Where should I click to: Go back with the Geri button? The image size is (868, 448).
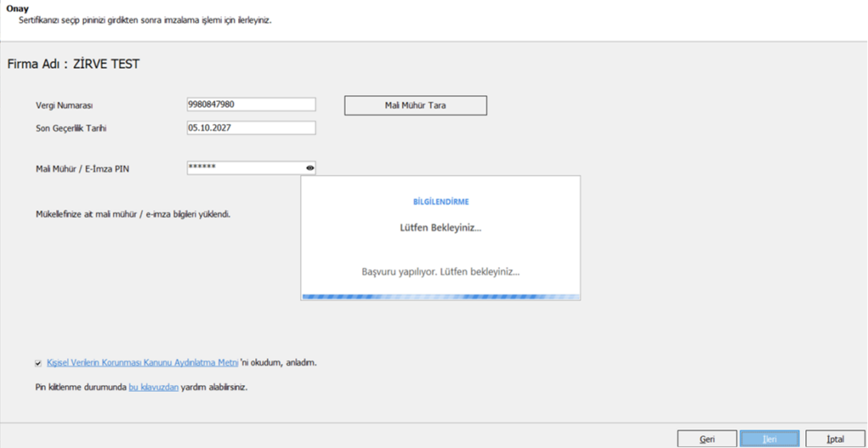707,440
